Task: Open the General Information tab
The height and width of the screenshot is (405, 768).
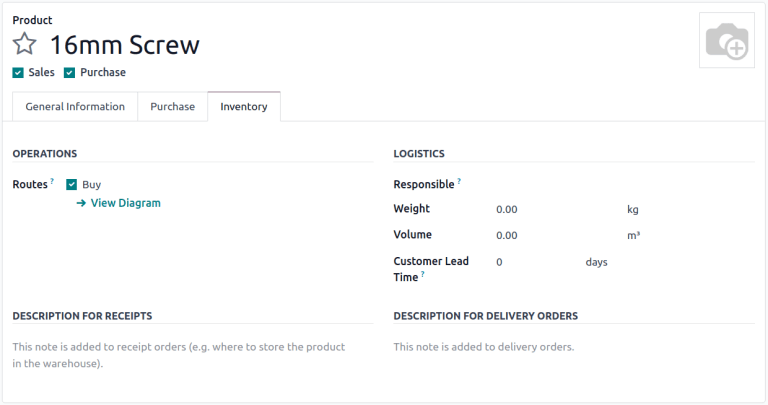Action: coord(75,107)
